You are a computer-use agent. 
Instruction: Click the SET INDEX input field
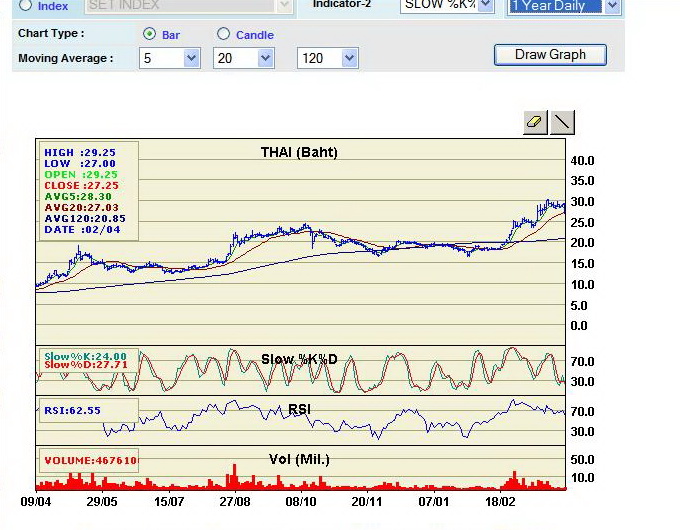coord(180,5)
